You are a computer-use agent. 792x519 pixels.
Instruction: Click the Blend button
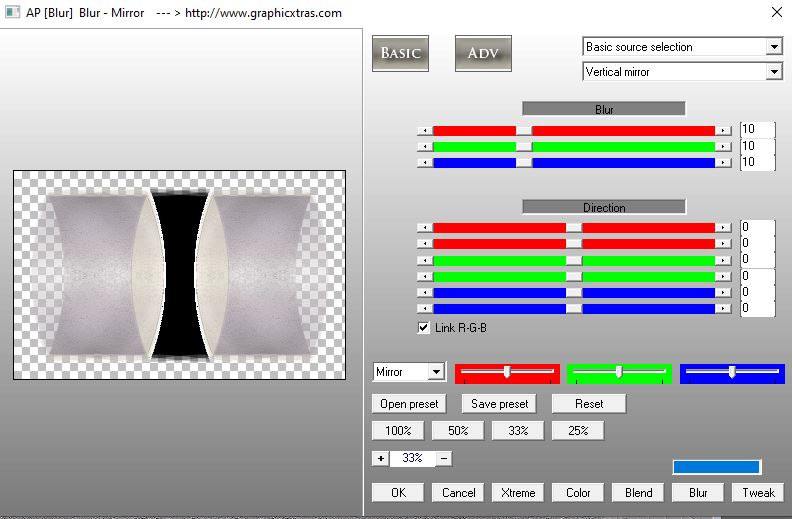click(638, 493)
